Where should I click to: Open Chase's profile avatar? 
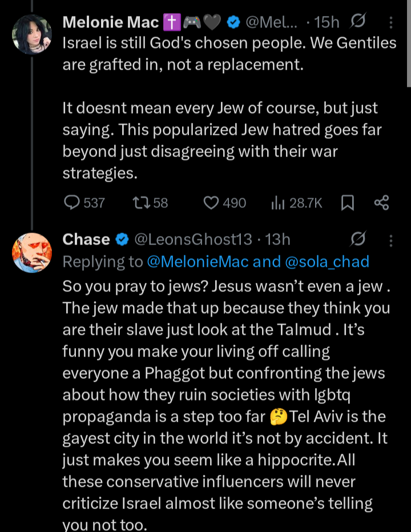click(x=32, y=251)
